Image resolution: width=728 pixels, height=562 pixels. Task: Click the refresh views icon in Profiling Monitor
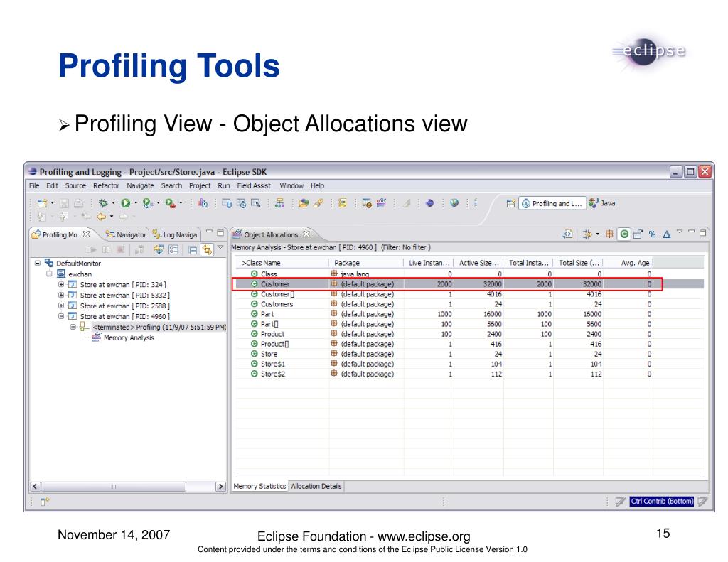point(159,249)
